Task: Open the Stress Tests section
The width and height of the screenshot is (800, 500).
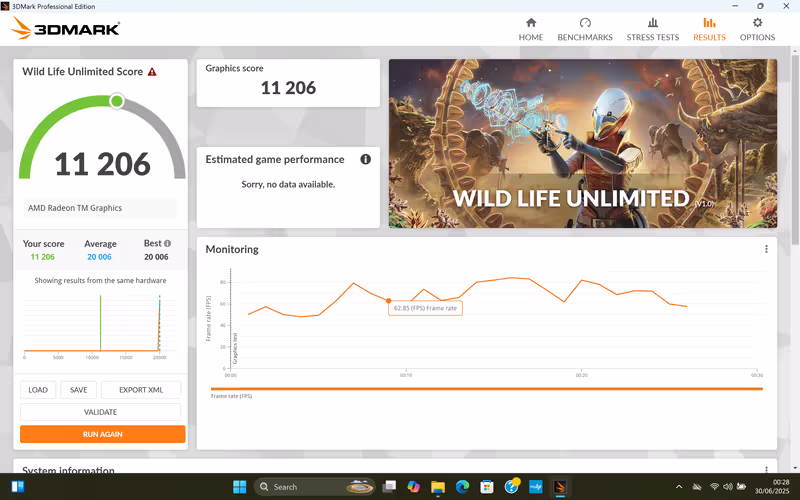Action: tap(652, 28)
